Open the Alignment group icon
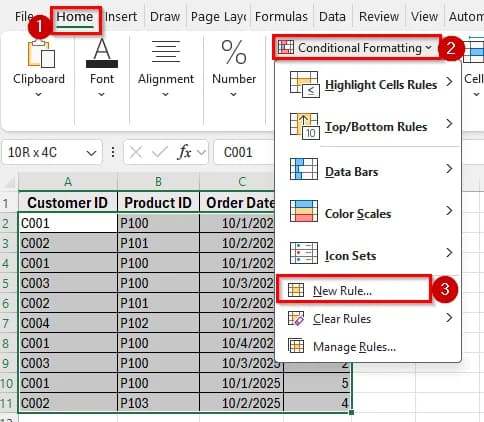Screen dimensions: 484x422 tap(166, 51)
